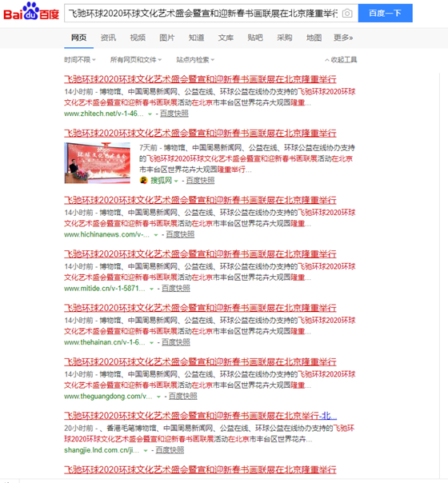Click arrow next to www.zhitech.net URL

pos(150,114)
